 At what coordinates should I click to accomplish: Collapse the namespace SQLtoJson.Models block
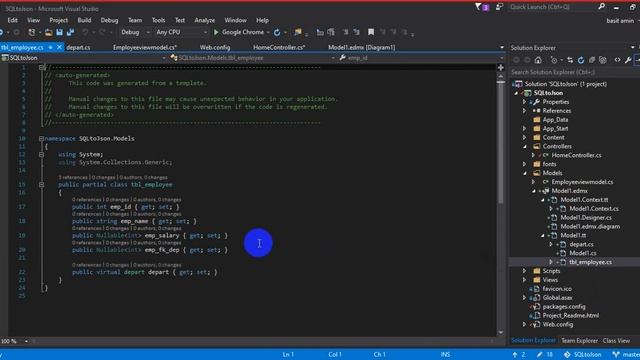(41, 139)
